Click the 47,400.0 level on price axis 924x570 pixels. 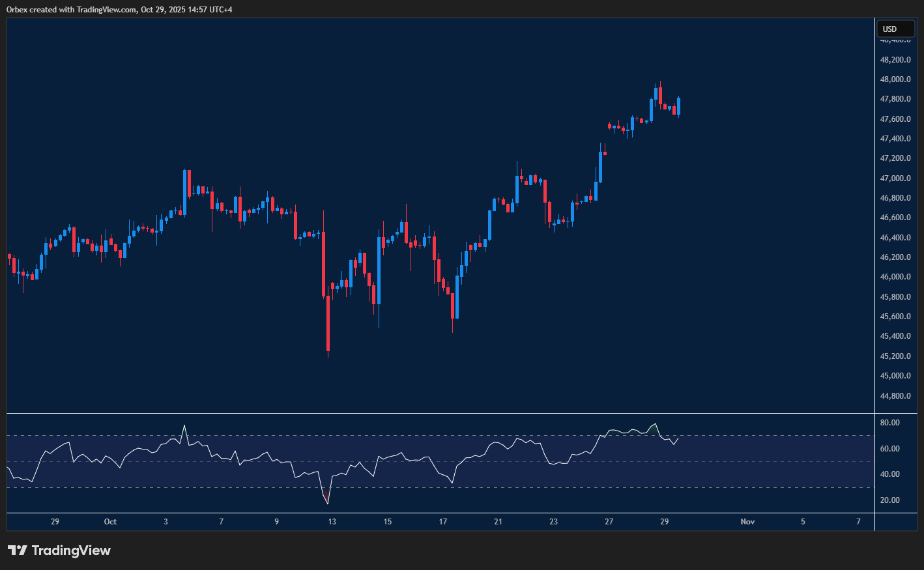(x=895, y=138)
